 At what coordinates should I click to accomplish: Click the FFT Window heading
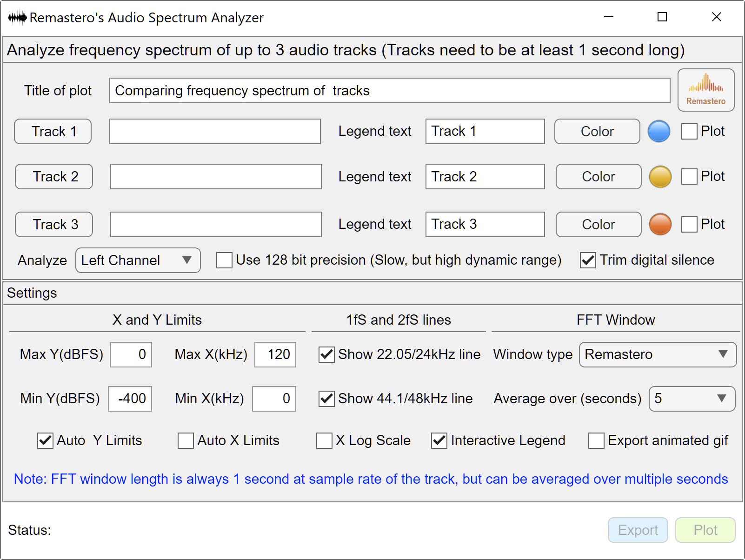(616, 320)
